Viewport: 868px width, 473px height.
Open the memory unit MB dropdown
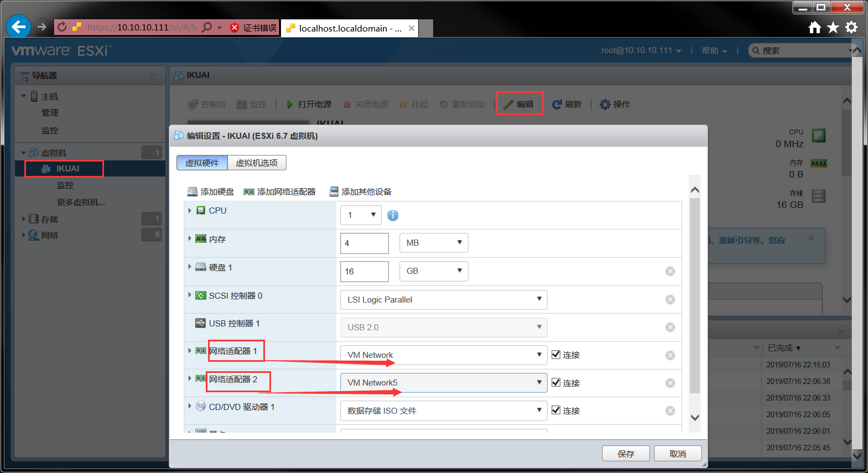click(x=434, y=243)
